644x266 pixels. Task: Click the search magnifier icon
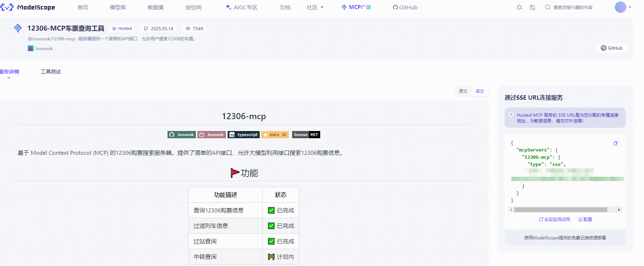point(547,7)
